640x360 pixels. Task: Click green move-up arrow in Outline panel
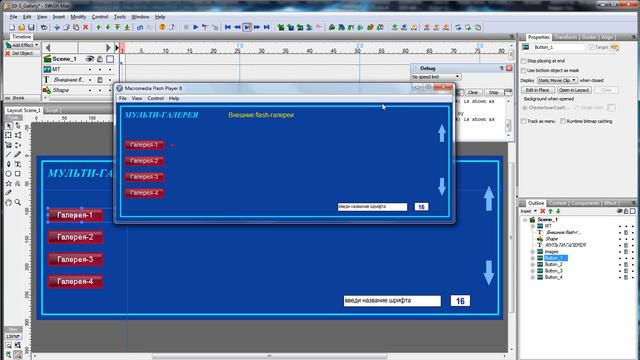[550, 211]
